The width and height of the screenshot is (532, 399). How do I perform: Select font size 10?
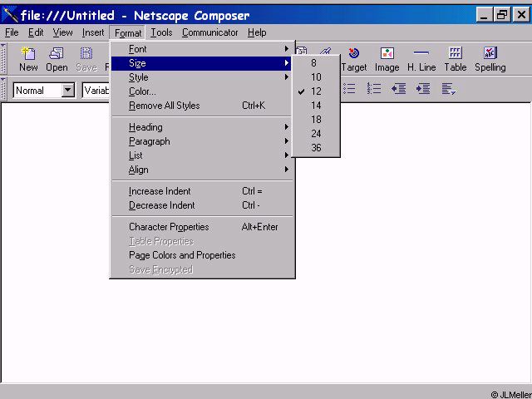click(x=316, y=77)
